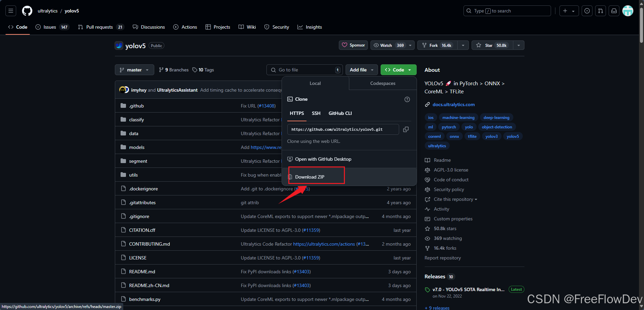Open user profile avatar menu
This screenshot has height=310, width=644.
tap(628, 11)
